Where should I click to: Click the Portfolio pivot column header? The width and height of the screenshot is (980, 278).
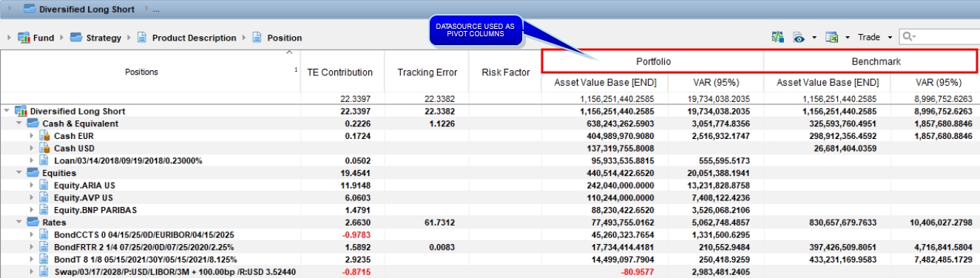click(653, 61)
